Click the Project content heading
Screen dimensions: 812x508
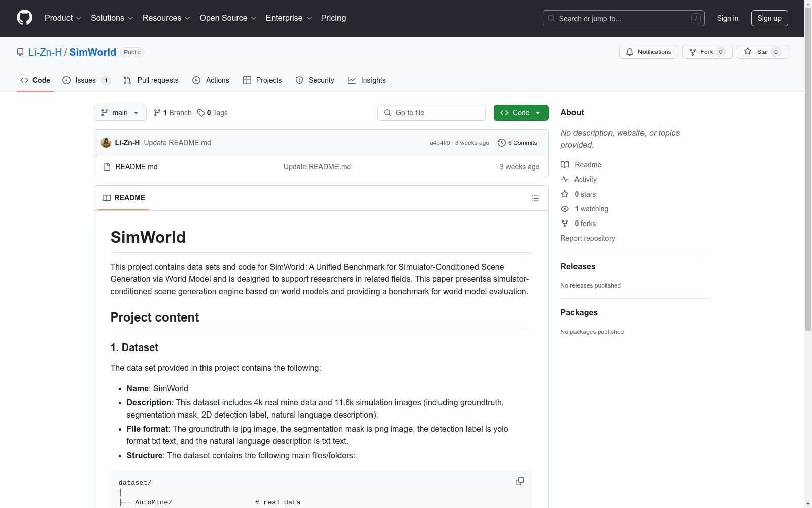[155, 317]
